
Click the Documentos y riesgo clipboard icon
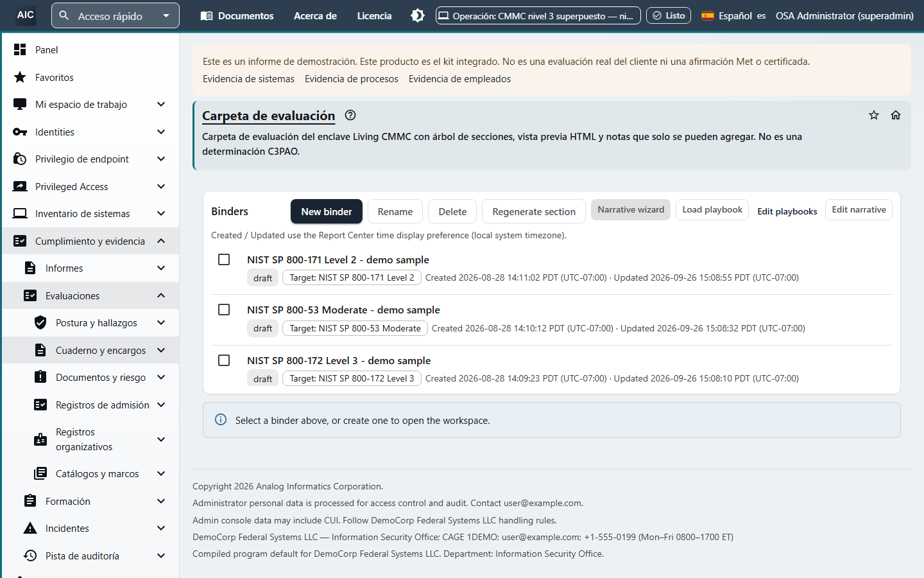[x=40, y=377]
